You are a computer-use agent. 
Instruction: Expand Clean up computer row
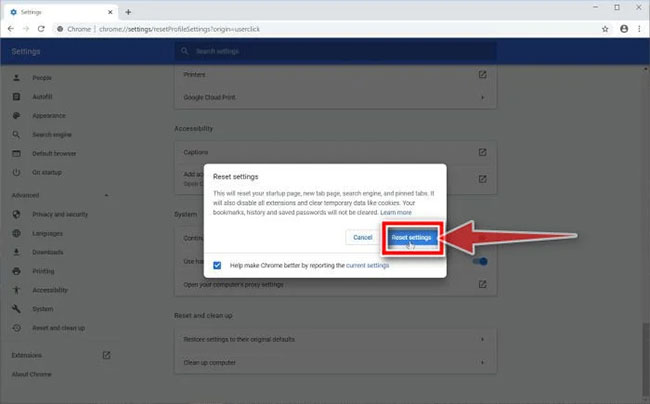click(335, 363)
